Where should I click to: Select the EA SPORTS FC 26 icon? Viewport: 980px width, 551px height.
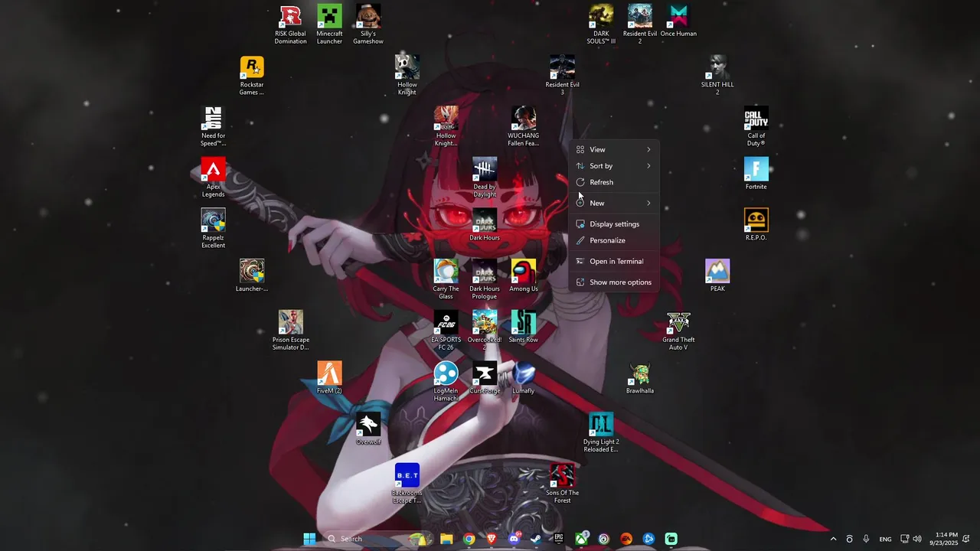(446, 331)
